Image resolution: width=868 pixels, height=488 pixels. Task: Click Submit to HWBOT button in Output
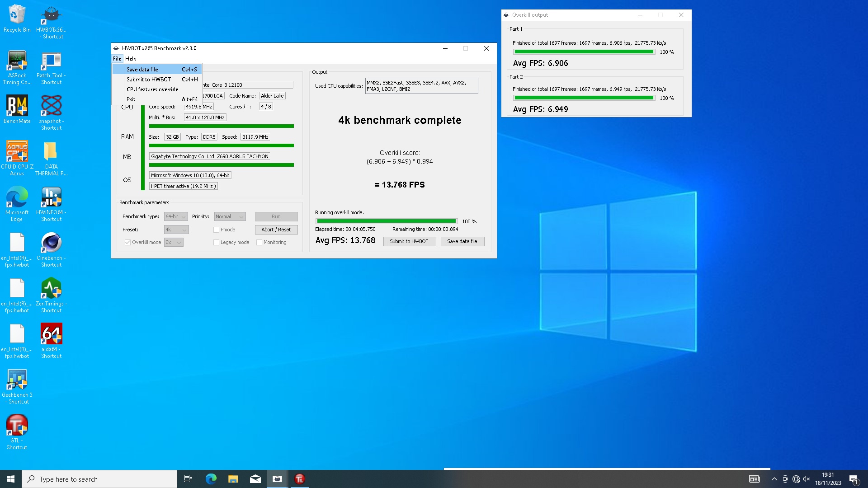tap(409, 241)
